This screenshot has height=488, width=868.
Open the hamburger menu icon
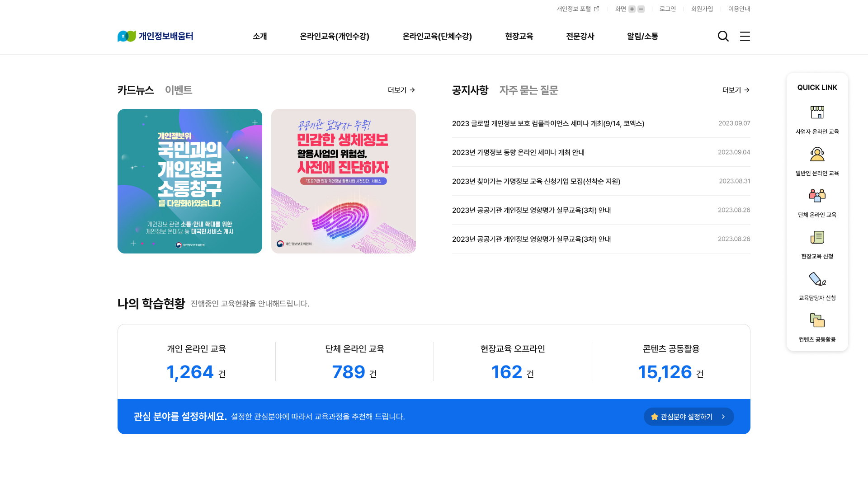tap(745, 36)
